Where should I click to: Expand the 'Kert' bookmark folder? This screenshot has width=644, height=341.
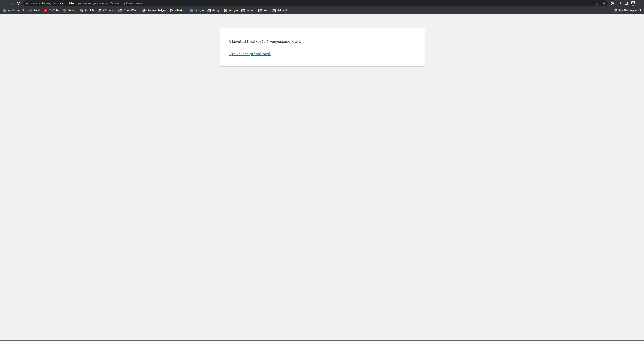click(263, 10)
